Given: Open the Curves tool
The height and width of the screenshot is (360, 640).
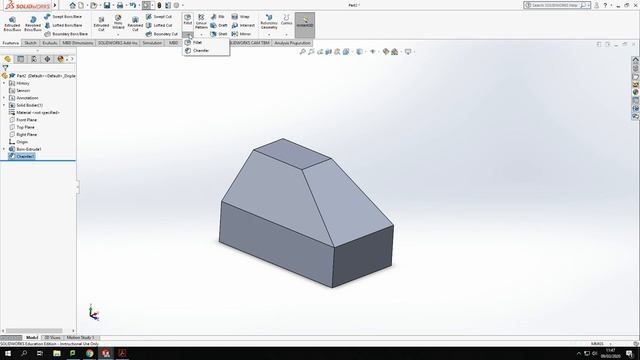Looking at the screenshot, I should pos(287,20).
